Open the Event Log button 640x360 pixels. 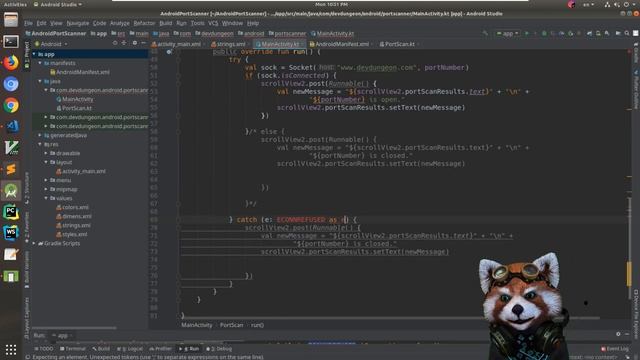tap(615, 349)
